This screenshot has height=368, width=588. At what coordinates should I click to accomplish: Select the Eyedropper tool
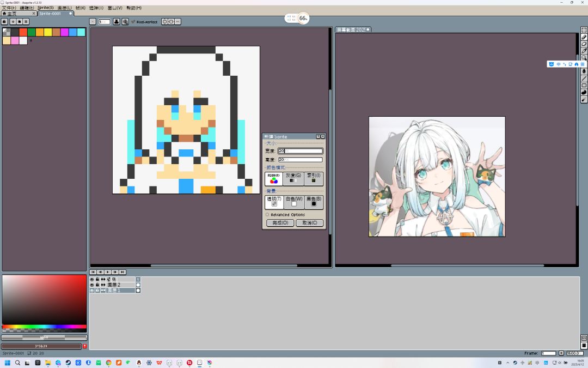(584, 51)
